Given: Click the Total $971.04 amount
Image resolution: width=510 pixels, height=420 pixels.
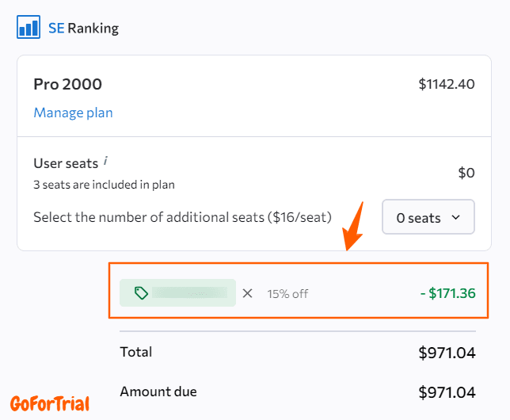Looking at the screenshot, I should (447, 353).
